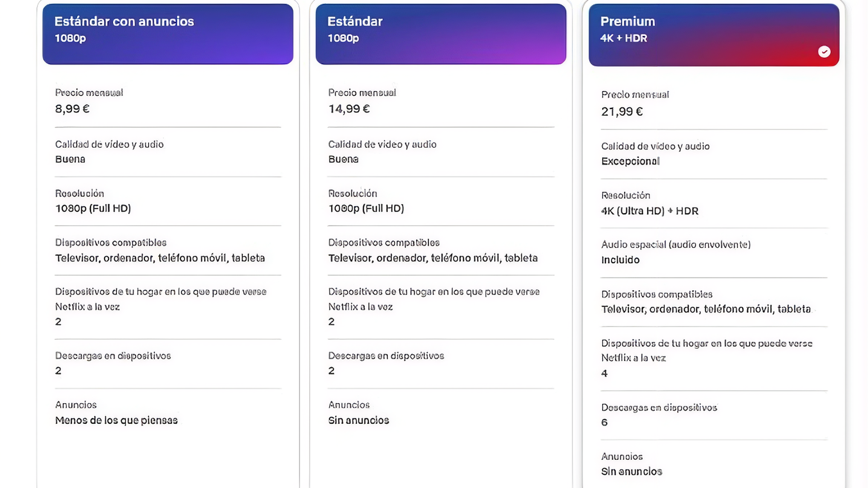The image size is (868, 488).
Task: Click the 21,99 € Premium price
Action: click(x=622, y=111)
